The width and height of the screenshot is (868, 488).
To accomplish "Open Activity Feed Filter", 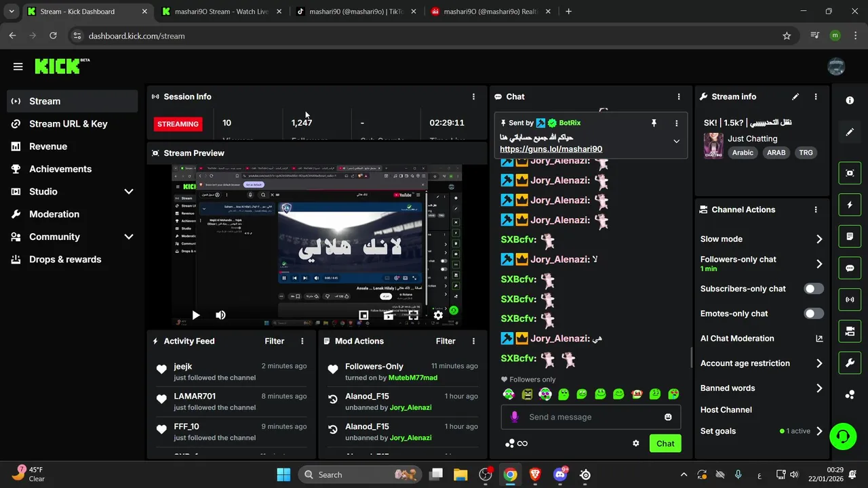I will [274, 341].
